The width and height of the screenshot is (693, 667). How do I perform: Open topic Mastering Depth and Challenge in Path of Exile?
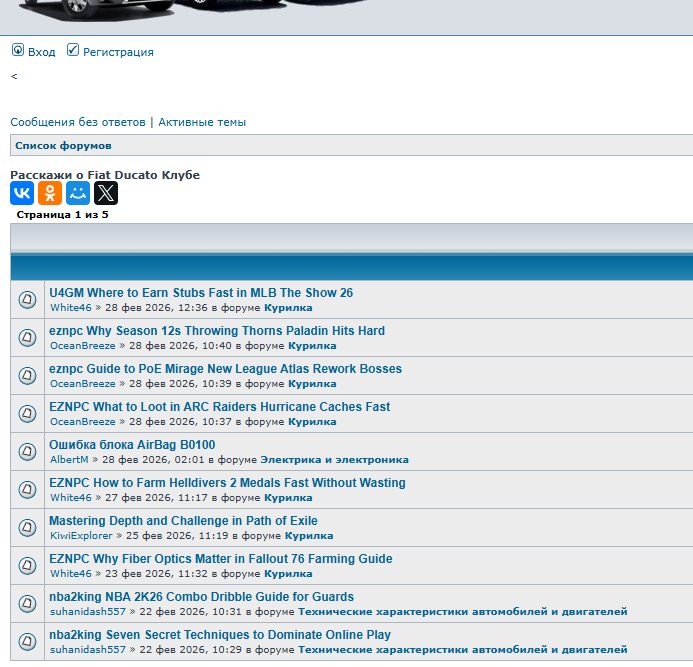183,521
